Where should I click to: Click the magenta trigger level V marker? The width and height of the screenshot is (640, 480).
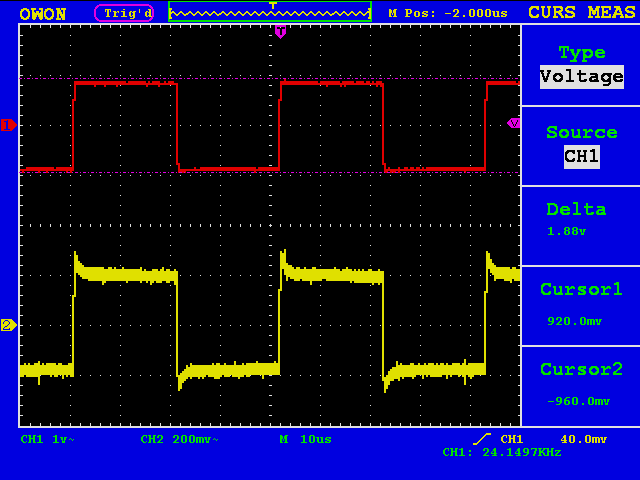(x=514, y=123)
